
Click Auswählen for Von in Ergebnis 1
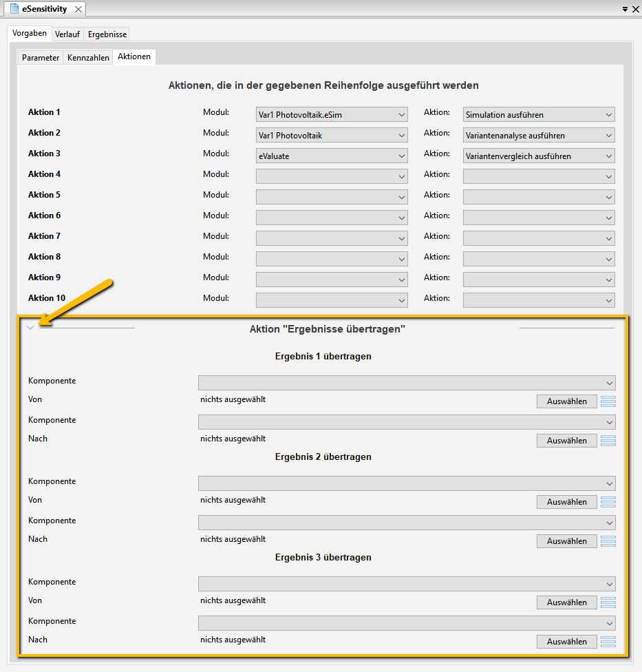(566, 401)
